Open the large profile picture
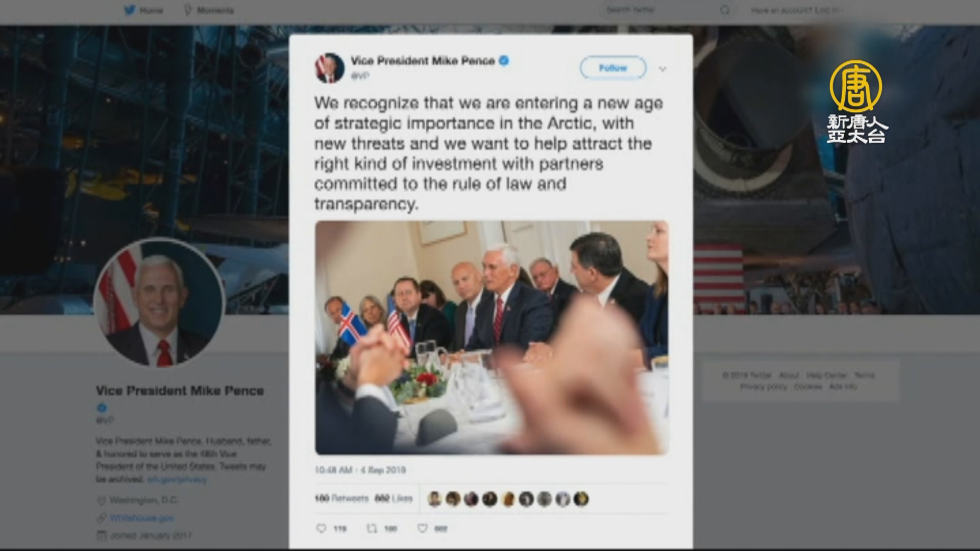This screenshot has width=980, height=551. click(x=159, y=303)
